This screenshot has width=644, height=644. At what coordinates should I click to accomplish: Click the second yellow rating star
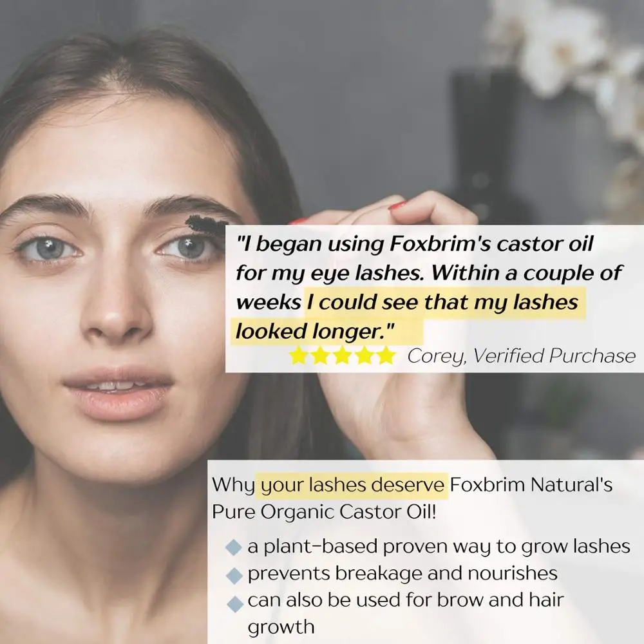tap(320, 355)
